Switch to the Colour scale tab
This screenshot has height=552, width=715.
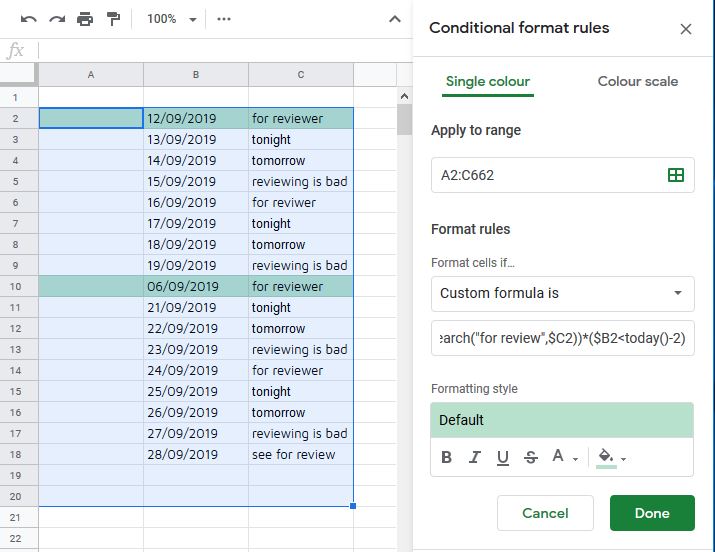(637, 82)
